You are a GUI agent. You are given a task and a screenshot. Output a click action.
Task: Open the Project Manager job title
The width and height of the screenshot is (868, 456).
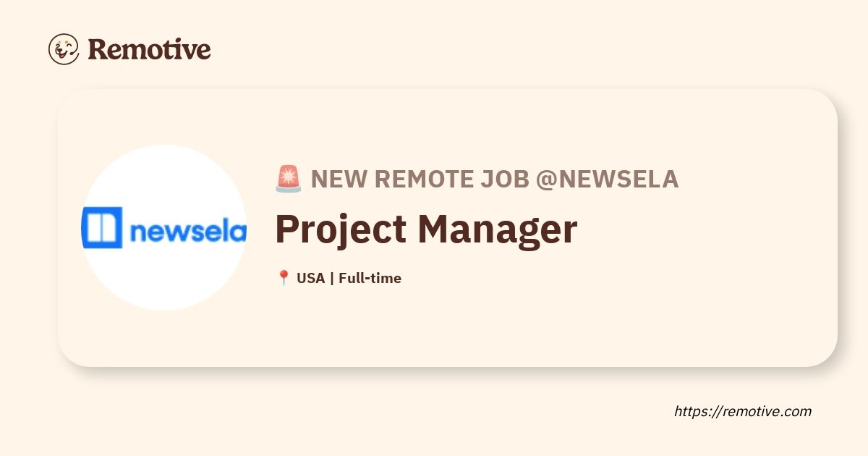click(x=426, y=229)
